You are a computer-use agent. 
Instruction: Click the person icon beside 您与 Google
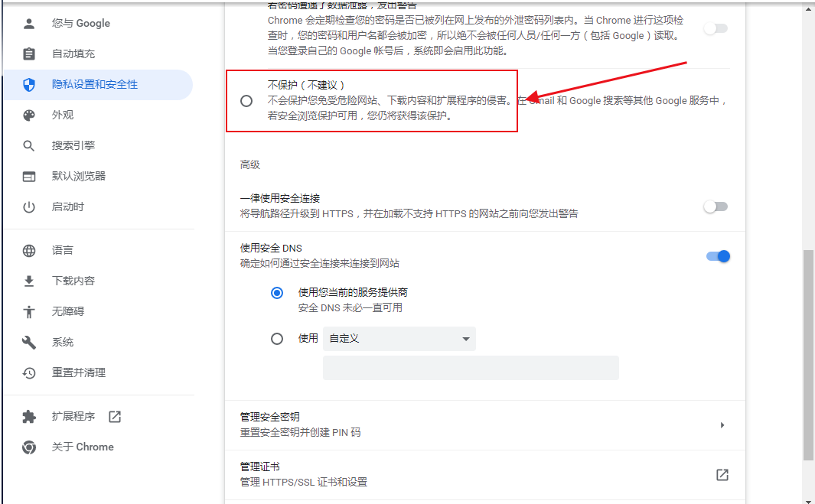[x=29, y=24]
